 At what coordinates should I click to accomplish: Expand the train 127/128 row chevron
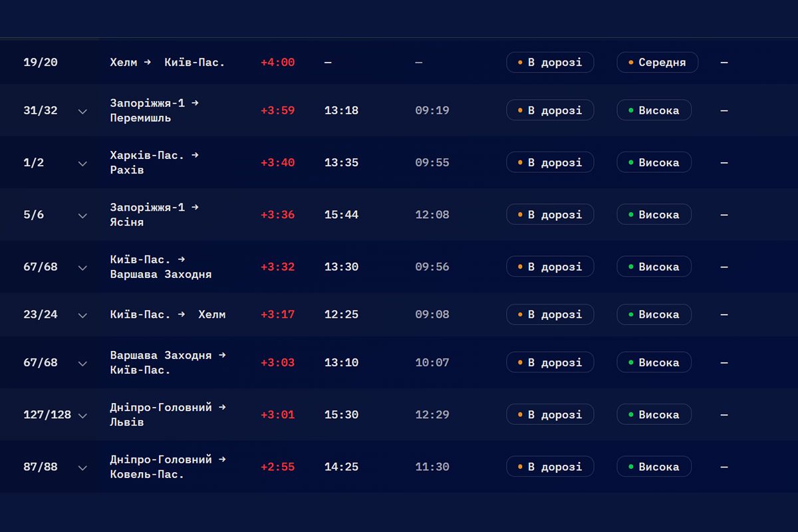82,416
